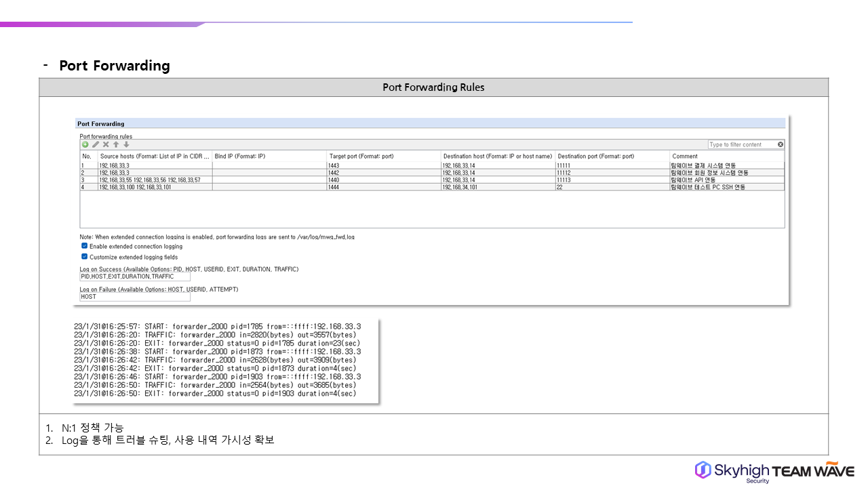
Task: Click the Destination host column header
Action: [497, 156]
